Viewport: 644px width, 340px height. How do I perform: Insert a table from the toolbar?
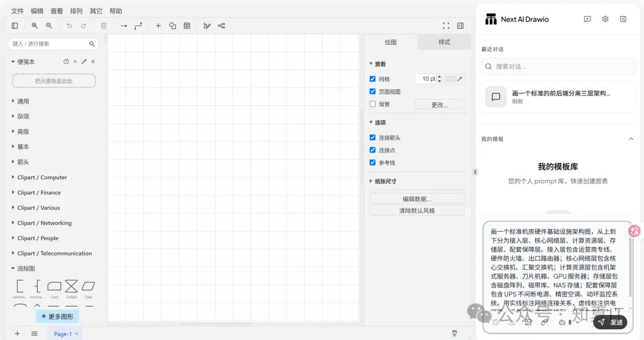click(x=187, y=26)
